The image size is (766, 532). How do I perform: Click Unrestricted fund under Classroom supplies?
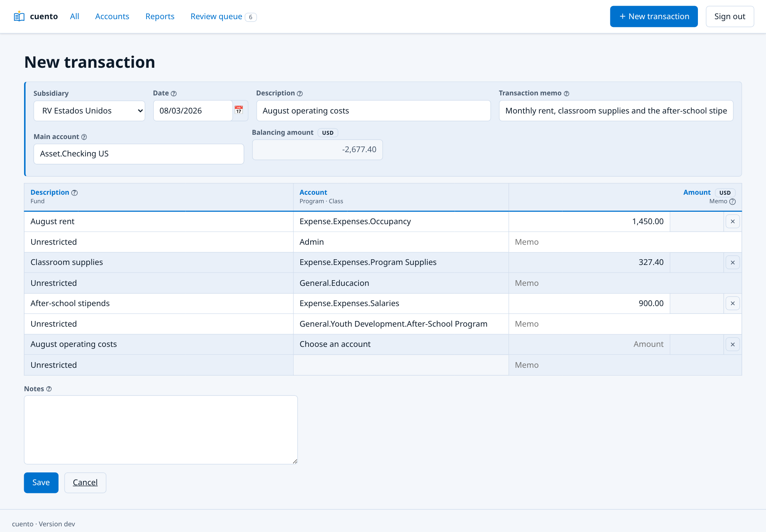159,283
